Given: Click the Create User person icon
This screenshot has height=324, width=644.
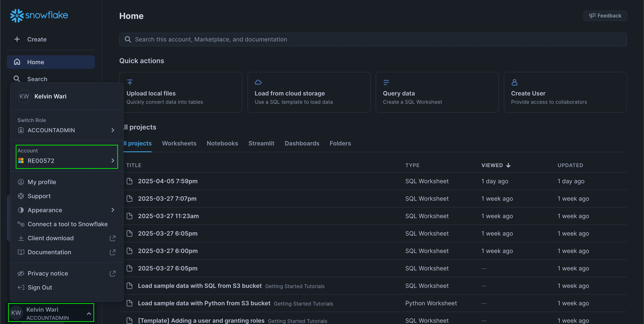Looking at the screenshot, I should click(514, 82).
